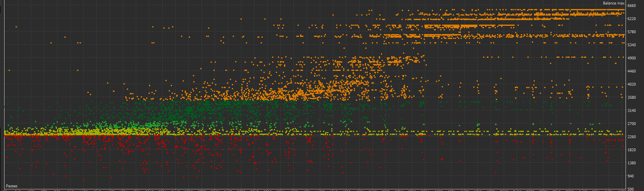Click the 5780 value on the axis
This screenshot has height=191, width=644.
tap(632, 32)
